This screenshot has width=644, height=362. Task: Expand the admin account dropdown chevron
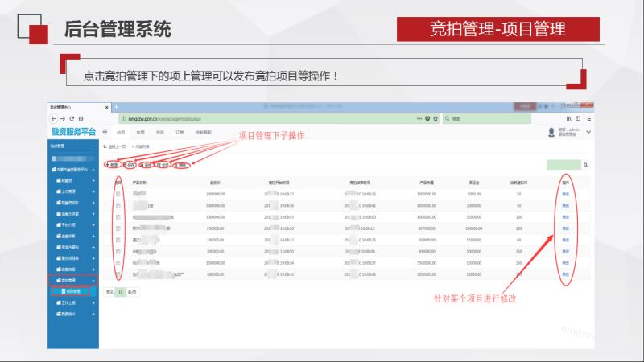coord(588,131)
